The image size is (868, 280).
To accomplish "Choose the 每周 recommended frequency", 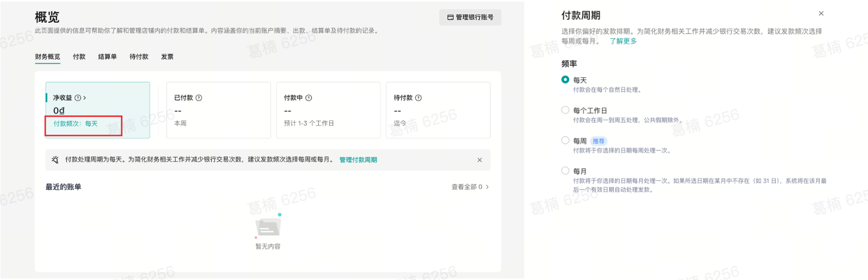I will pyautogui.click(x=565, y=141).
